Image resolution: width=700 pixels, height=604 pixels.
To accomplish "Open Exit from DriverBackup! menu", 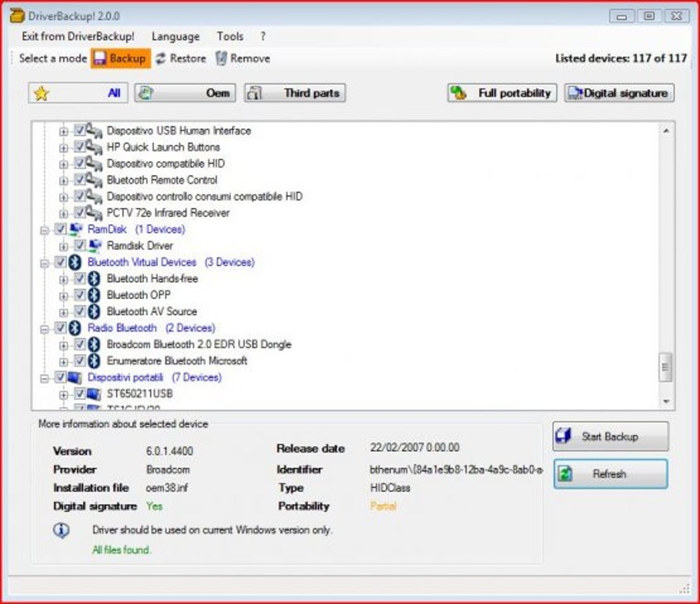I will pos(78,36).
